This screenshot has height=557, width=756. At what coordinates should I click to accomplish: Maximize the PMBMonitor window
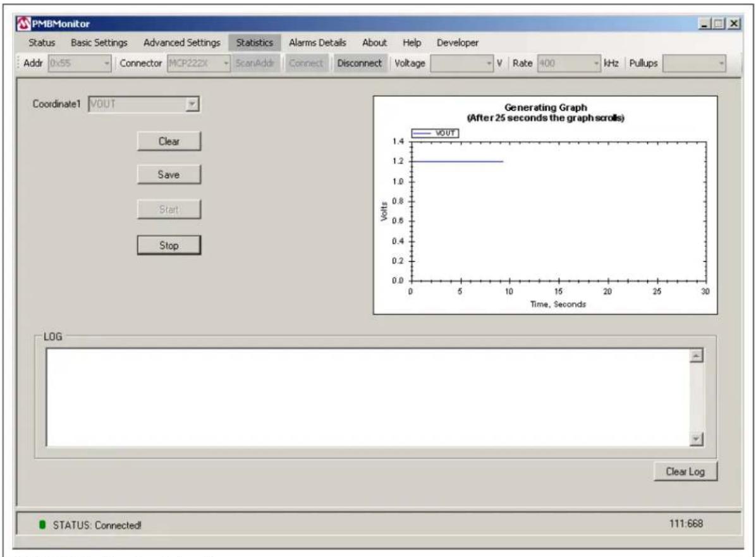(719, 23)
